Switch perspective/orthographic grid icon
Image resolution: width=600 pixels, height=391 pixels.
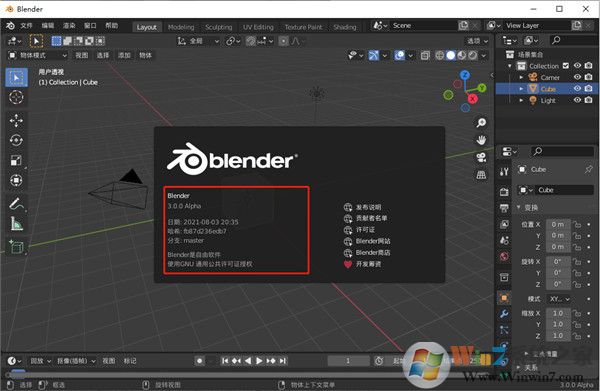tap(481, 175)
